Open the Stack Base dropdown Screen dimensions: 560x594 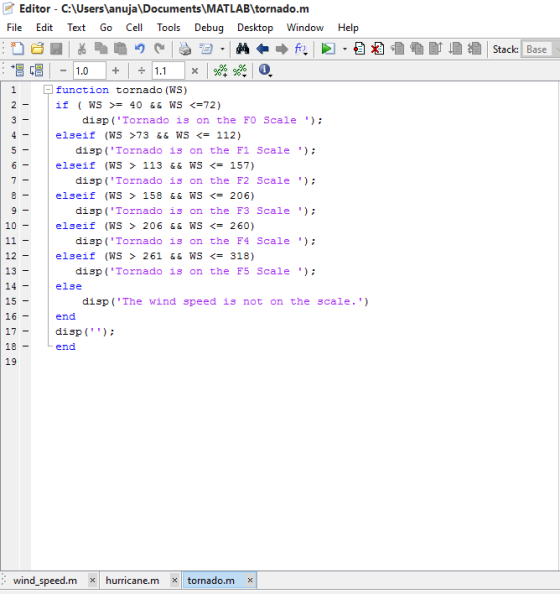click(540, 49)
